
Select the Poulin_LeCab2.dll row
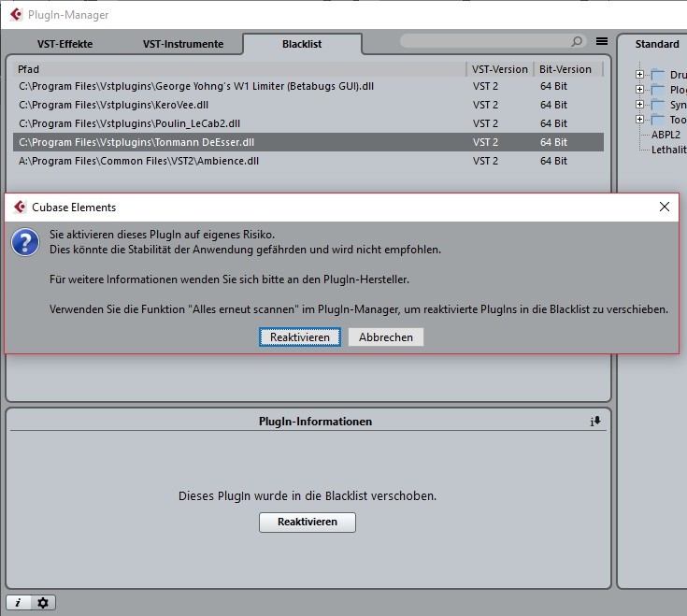[308, 123]
